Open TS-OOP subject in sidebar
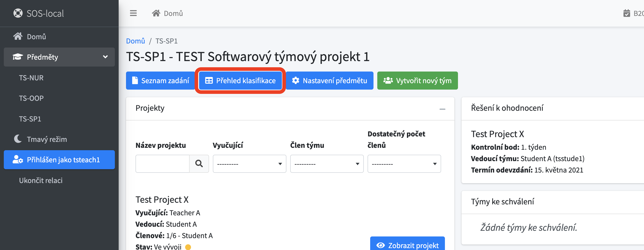 tap(31, 98)
